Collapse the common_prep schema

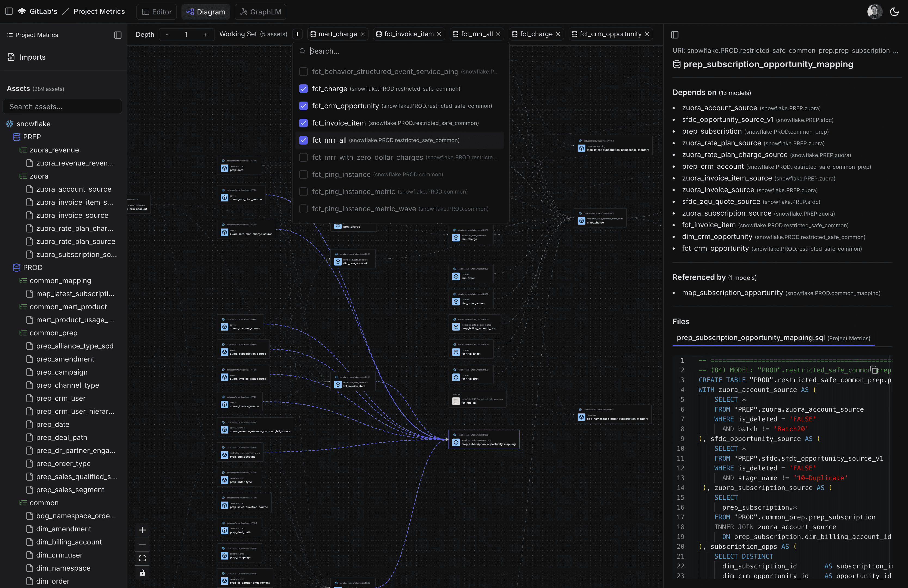[x=48, y=333]
